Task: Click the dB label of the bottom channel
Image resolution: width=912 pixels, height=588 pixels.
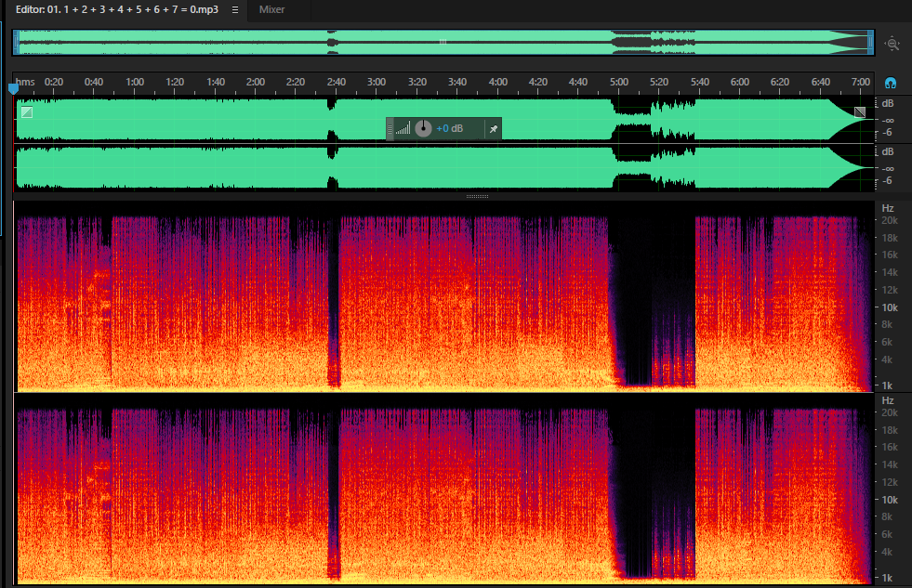Action: 888,151
